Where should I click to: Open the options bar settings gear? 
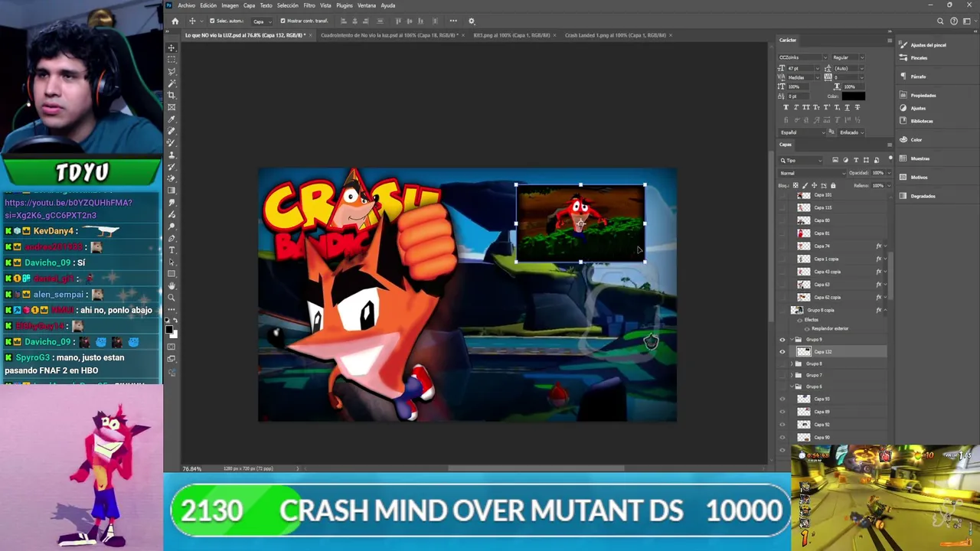472,21
